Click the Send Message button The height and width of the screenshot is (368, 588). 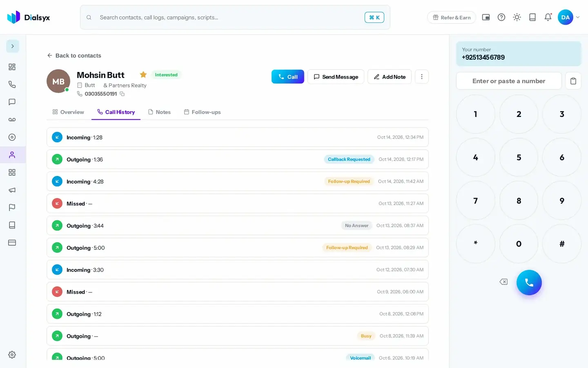pos(336,76)
